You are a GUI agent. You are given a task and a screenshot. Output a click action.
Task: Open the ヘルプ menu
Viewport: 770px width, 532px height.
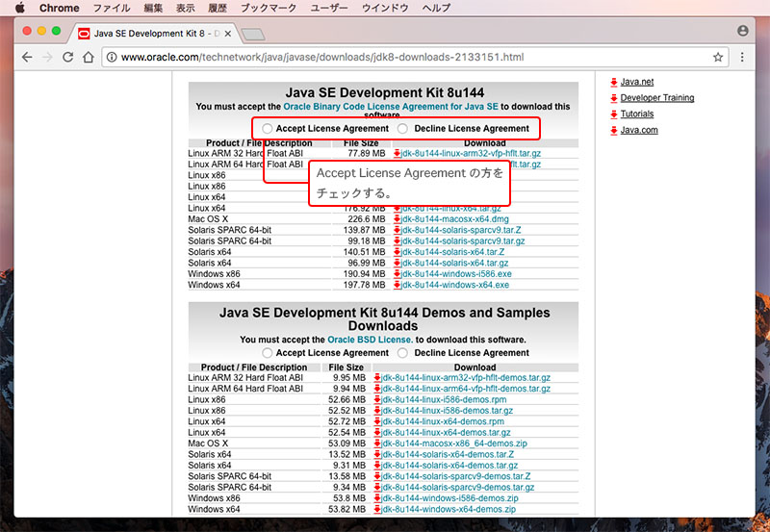436,8
